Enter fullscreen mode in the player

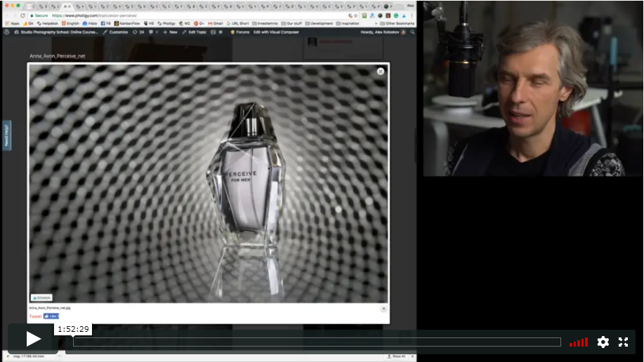pyautogui.click(x=624, y=342)
